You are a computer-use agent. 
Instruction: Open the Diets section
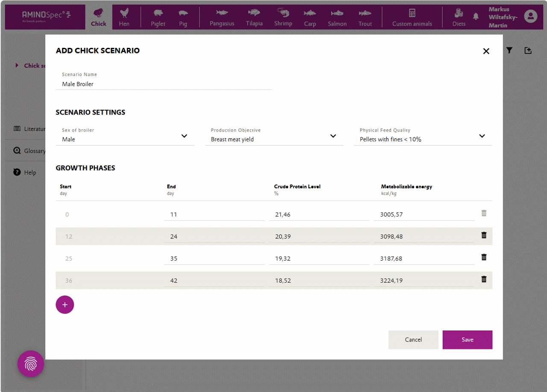click(459, 17)
